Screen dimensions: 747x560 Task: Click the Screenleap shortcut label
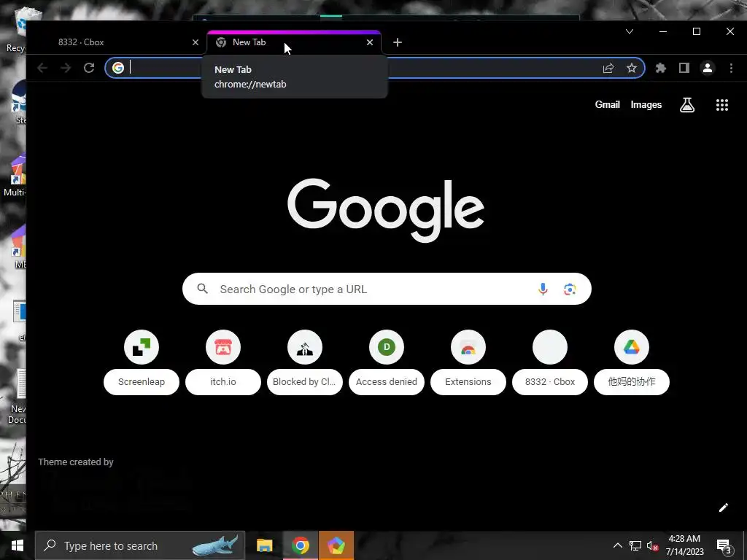click(x=142, y=382)
